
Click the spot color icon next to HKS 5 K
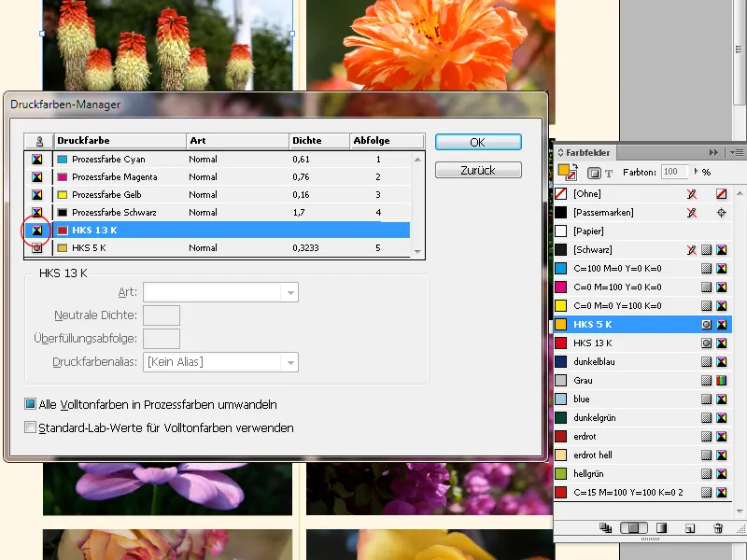(x=708, y=324)
